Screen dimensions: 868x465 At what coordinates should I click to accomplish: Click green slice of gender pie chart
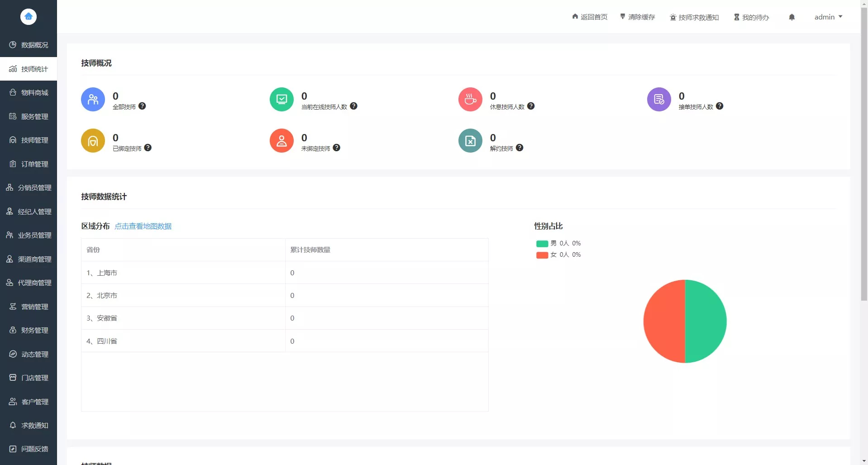[706, 321]
